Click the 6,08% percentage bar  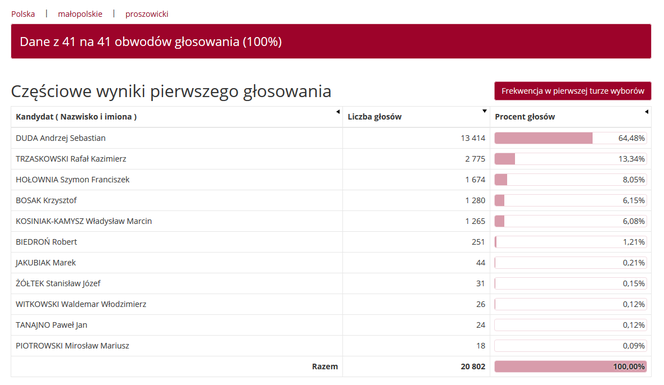tap(570, 221)
